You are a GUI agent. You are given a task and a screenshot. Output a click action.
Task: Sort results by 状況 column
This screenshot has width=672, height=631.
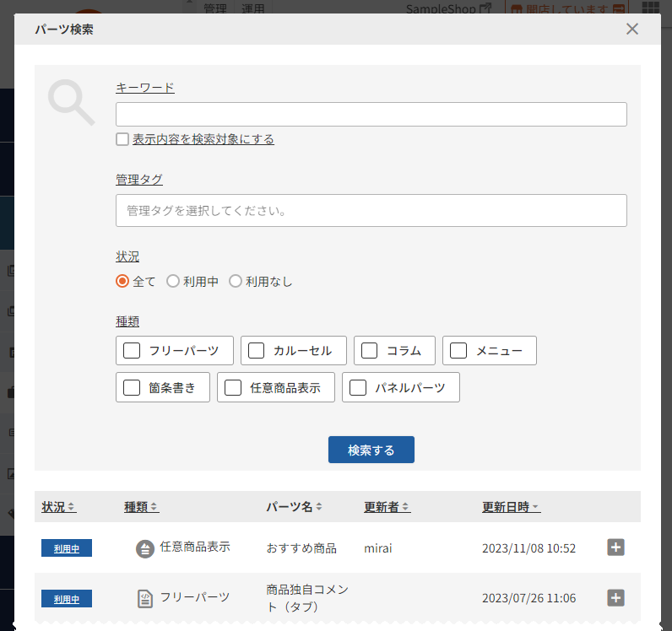pyautogui.click(x=58, y=507)
